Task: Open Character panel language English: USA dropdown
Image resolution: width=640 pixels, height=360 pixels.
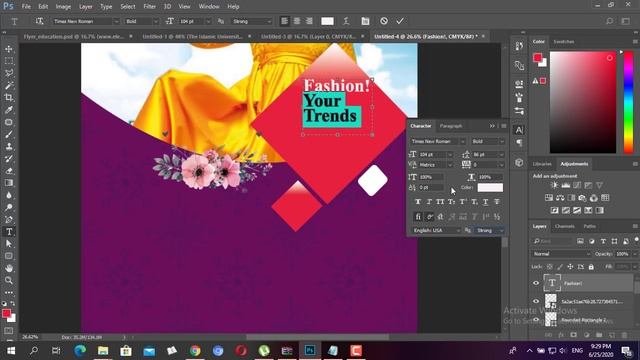Action: click(436, 231)
